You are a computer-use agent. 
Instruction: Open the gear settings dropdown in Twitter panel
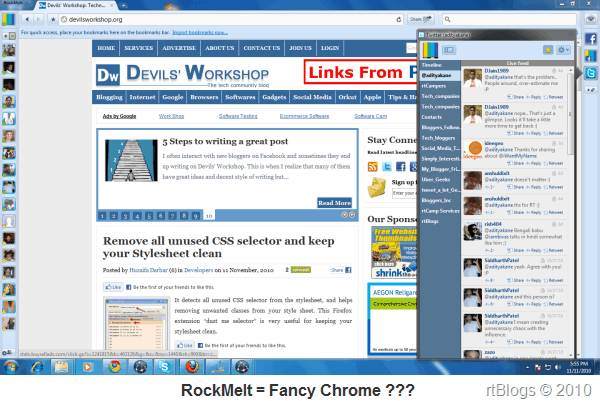tap(563, 50)
